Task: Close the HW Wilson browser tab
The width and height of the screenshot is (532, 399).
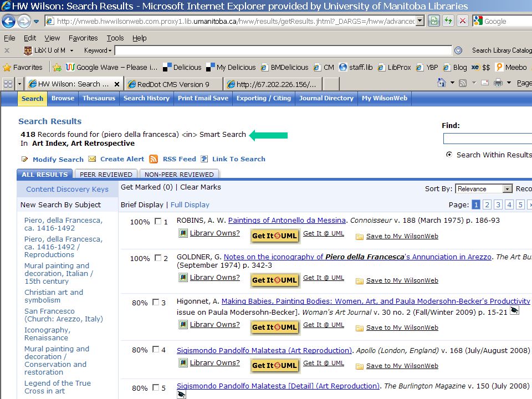Action: (x=117, y=84)
